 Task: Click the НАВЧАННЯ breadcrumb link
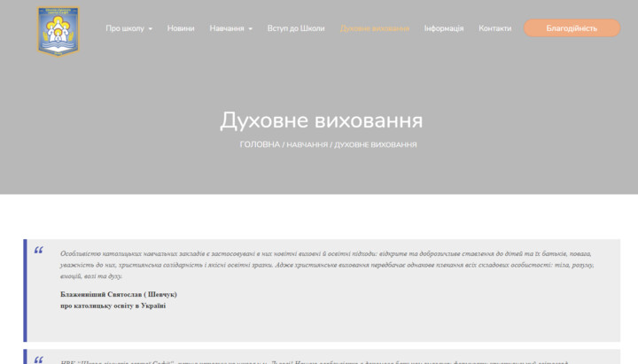[x=307, y=144]
